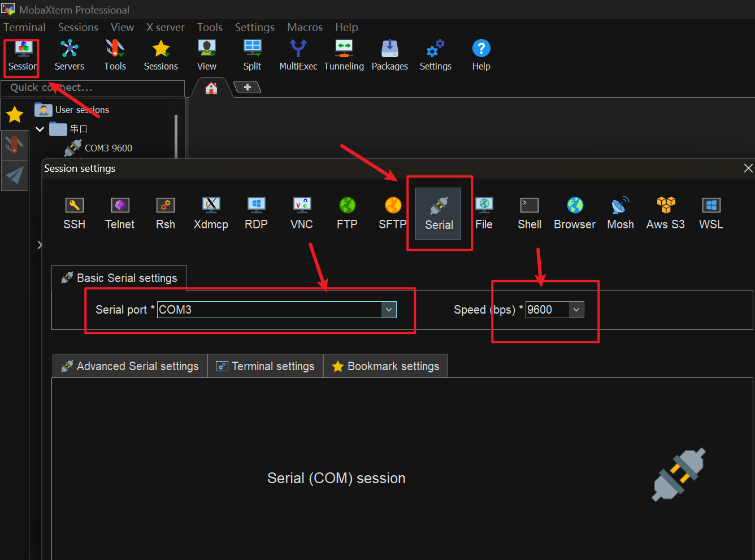755x560 pixels.
Task: Open the Speed (bps) dropdown arrow
Action: click(x=576, y=310)
